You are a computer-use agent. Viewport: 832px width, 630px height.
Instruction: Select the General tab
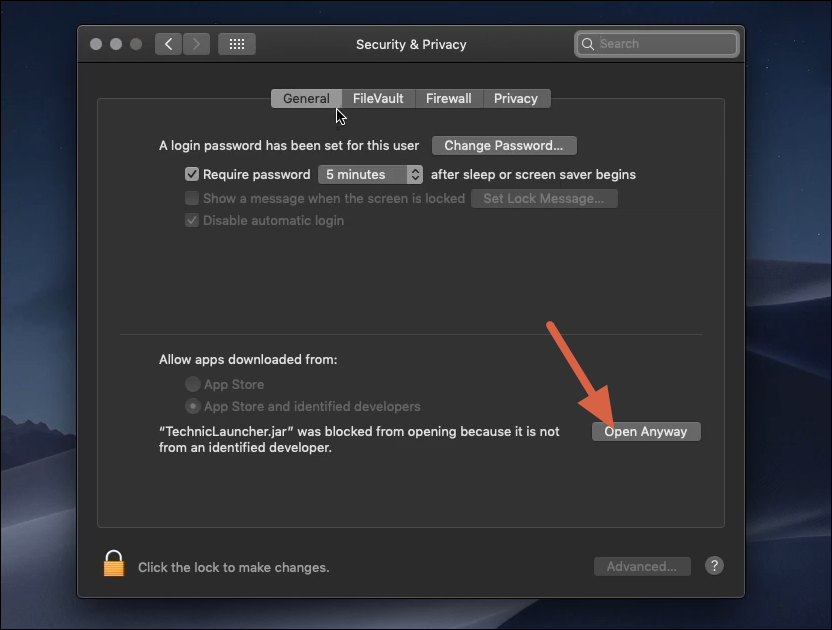point(306,98)
